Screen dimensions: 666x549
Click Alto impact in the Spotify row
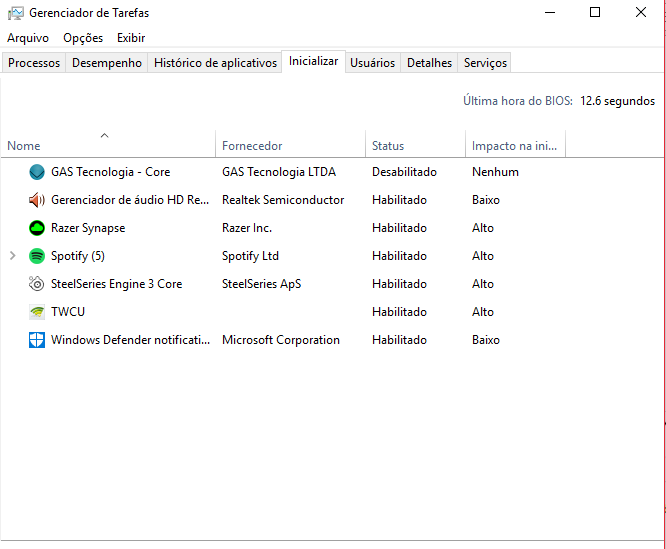point(483,256)
